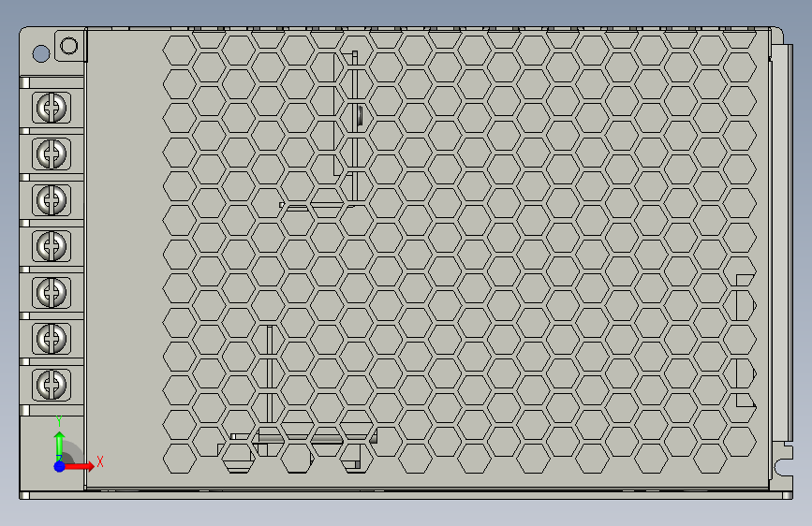
Task: Pick the circular hole inside the square corner boss
Action: click(69, 46)
